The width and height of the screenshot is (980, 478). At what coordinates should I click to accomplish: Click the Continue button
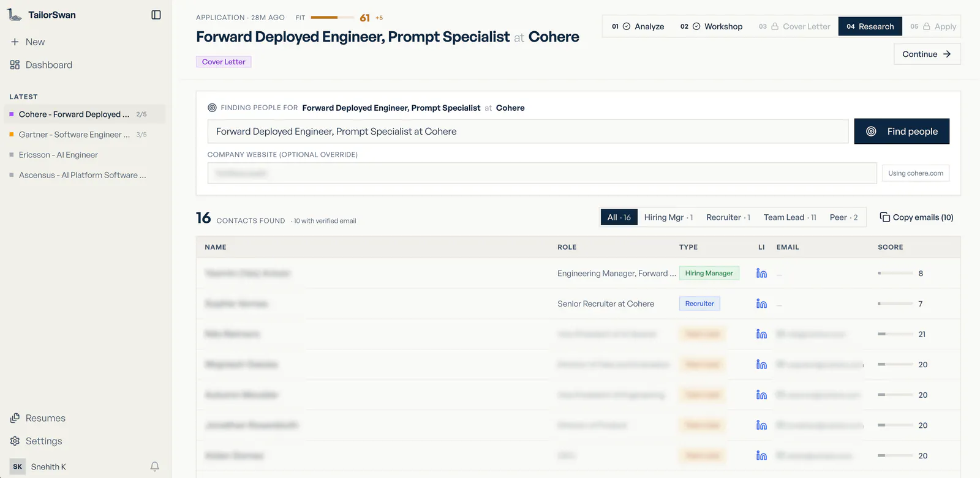tap(927, 54)
